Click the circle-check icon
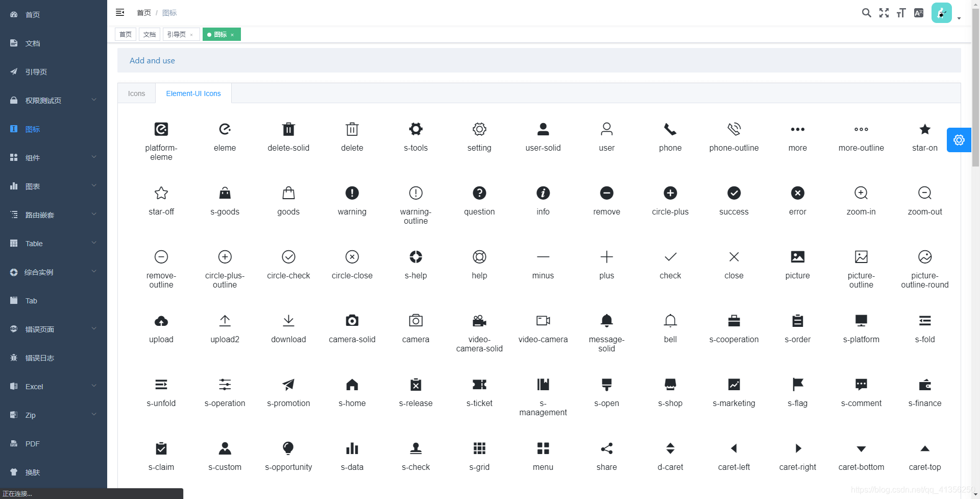This screenshot has height=499, width=980. 288,257
